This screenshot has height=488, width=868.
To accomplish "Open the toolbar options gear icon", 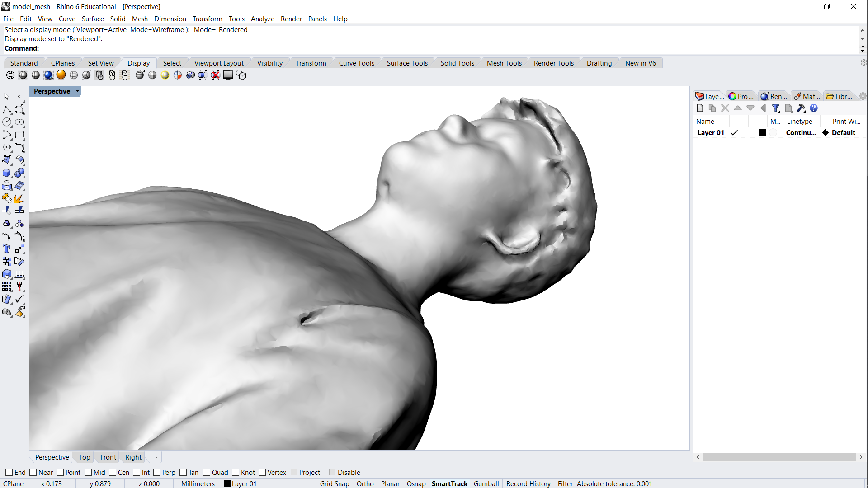I will 863,63.
